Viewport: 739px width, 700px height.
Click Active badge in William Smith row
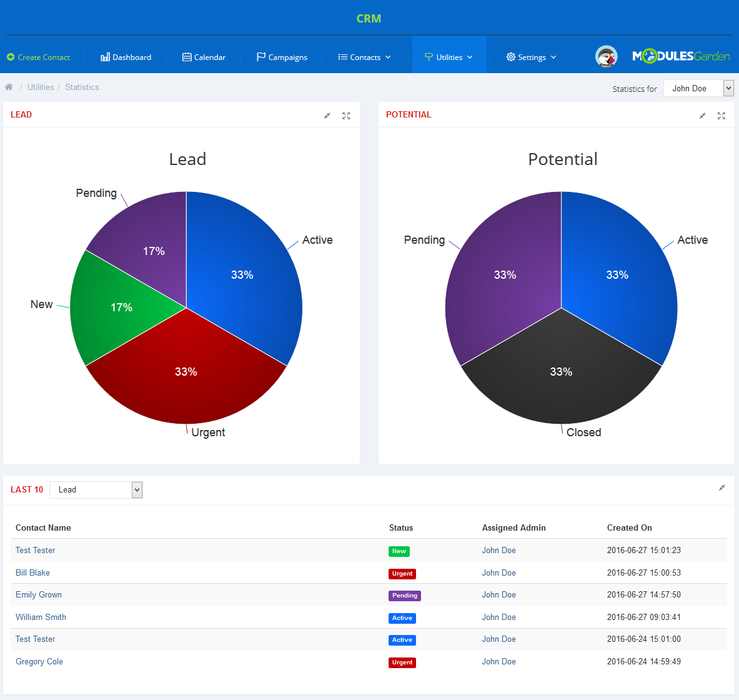tap(402, 618)
